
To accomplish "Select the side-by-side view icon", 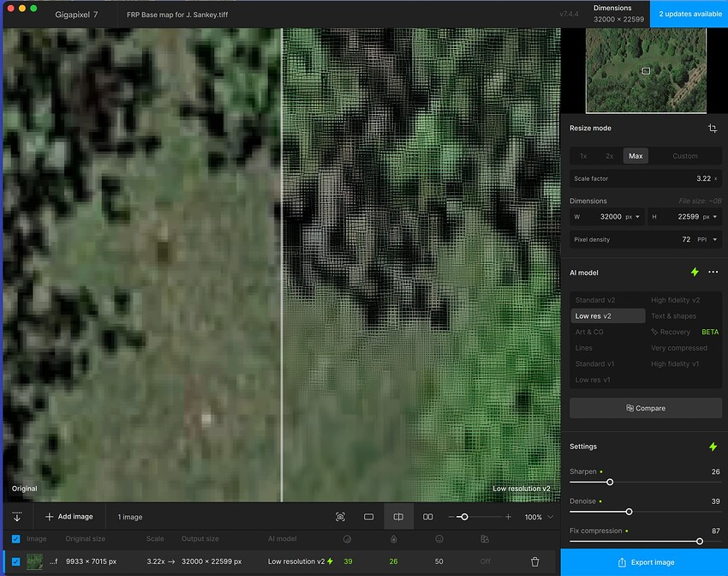I will pyautogui.click(x=428, y=517).
